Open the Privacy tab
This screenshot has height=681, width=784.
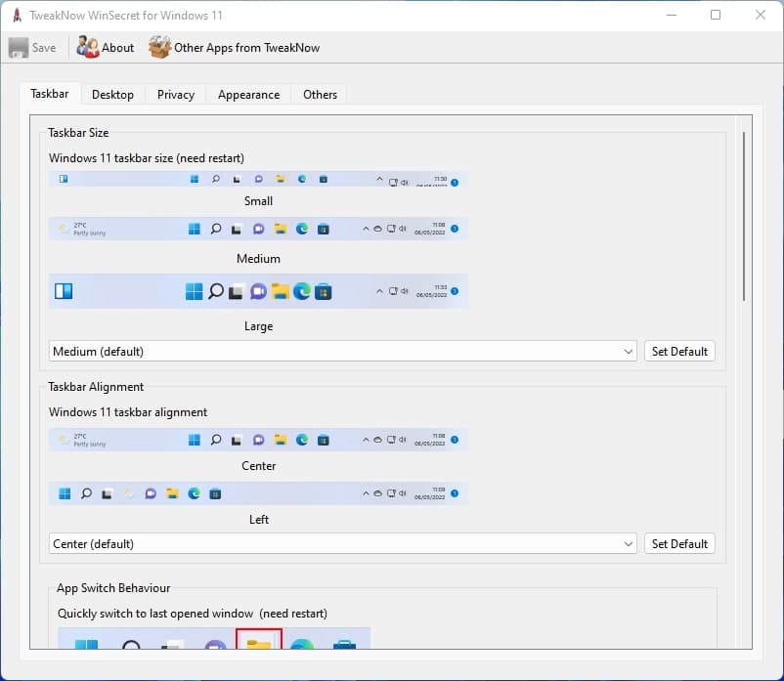176,95
